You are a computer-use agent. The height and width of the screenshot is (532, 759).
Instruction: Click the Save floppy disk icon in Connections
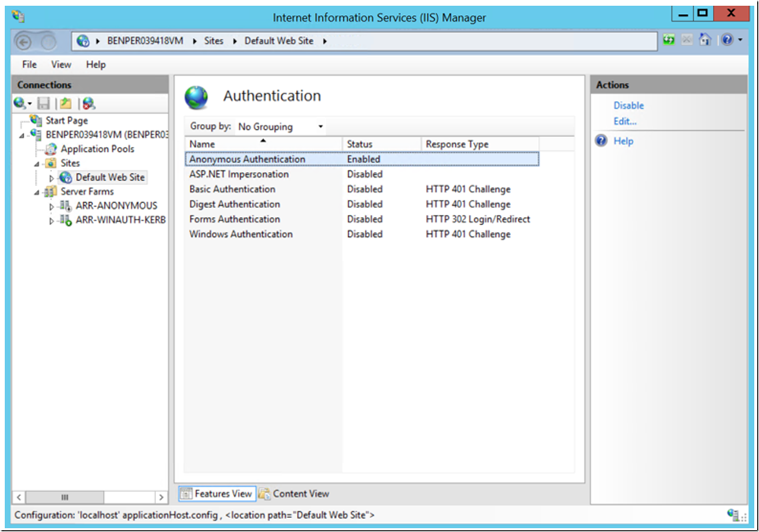pos(44,103)
